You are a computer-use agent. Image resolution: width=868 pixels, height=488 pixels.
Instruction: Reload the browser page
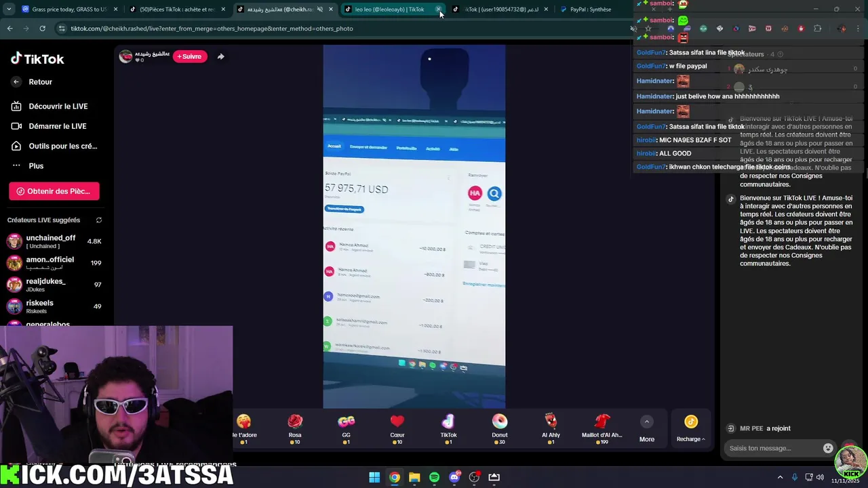point(42,28)
